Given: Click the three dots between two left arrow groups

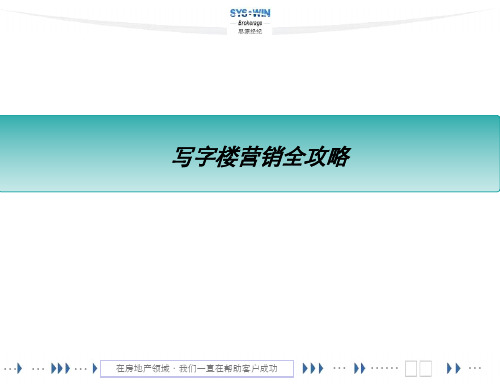Looking at the screenshot, I should point(38,369).
